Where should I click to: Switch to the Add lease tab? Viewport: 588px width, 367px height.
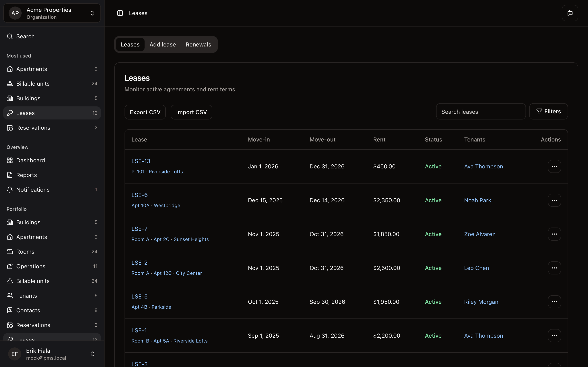click(163, 44)
